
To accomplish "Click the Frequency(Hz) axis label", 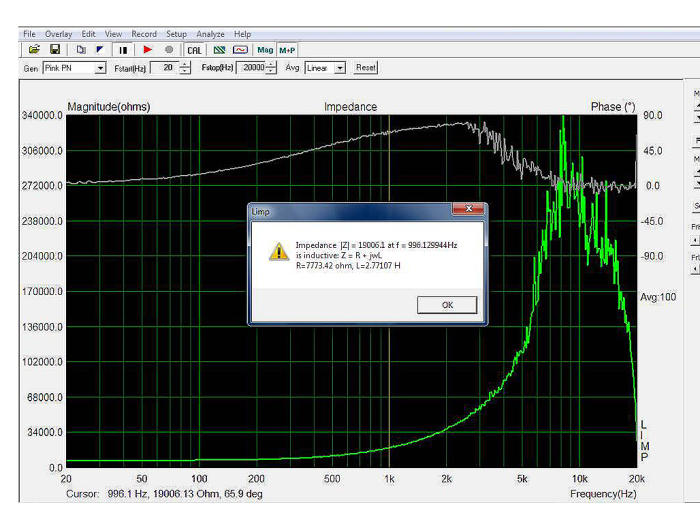I will [603, 494].
